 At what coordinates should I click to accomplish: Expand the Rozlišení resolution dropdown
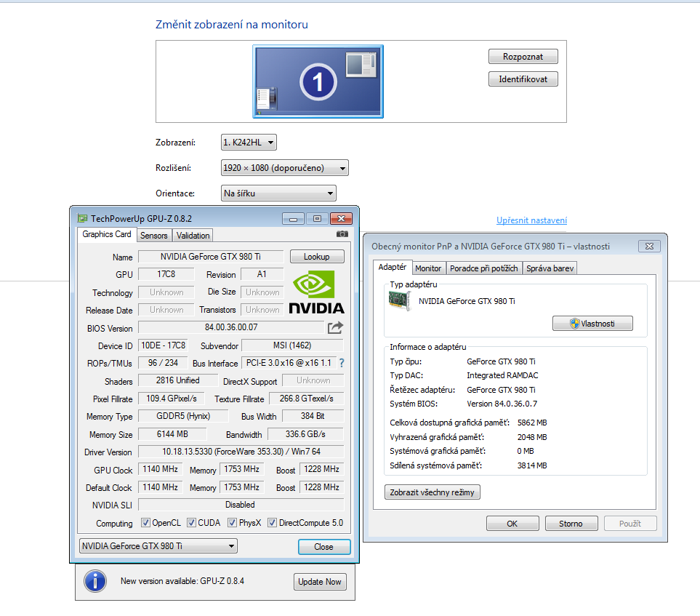point(284,168)
